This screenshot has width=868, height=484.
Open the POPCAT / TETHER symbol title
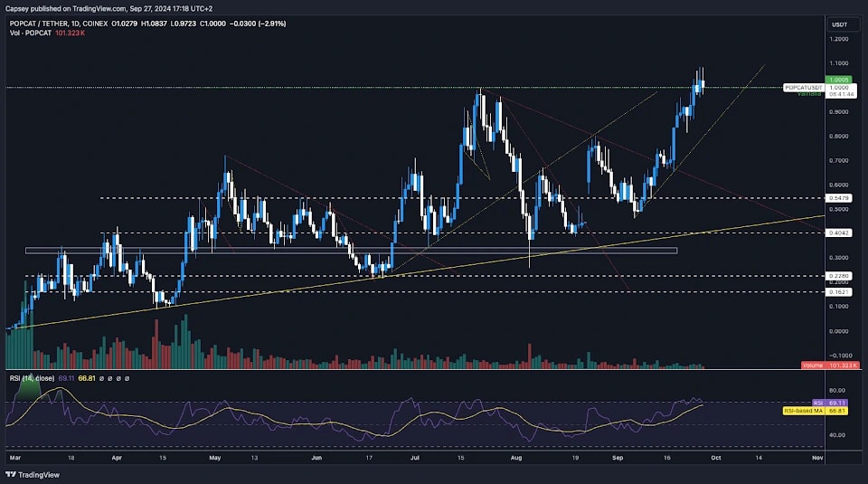click(x=41, y=23)
